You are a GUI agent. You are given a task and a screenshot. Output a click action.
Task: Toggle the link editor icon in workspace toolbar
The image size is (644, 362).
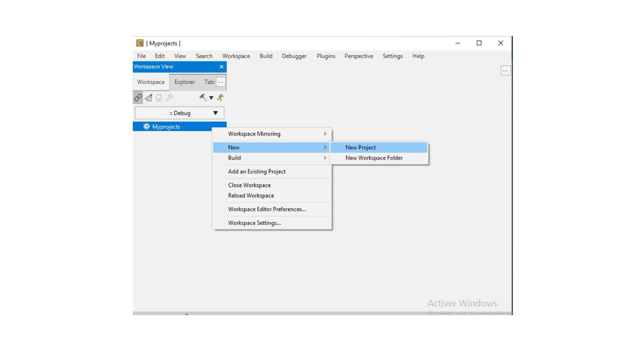coord(138,98)
